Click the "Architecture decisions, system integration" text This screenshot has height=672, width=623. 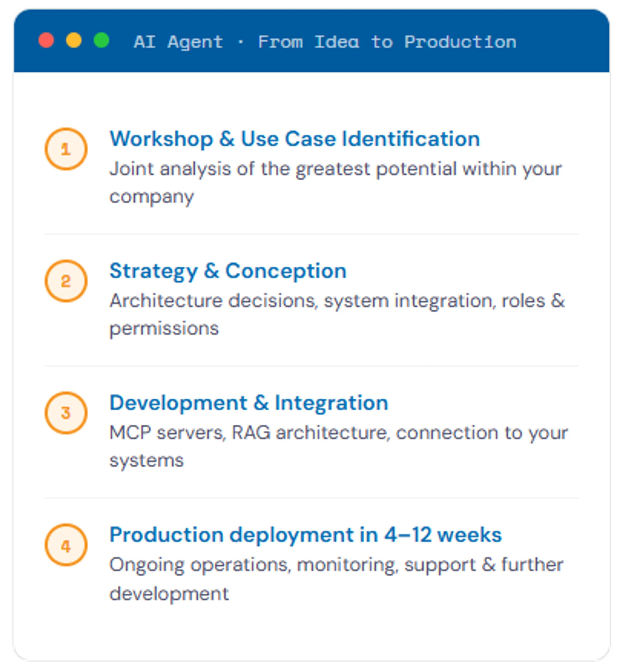(336, 301)
